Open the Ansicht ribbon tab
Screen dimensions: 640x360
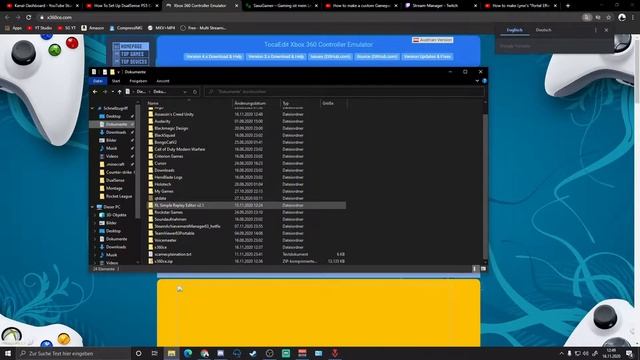click(x=162, y=81)
